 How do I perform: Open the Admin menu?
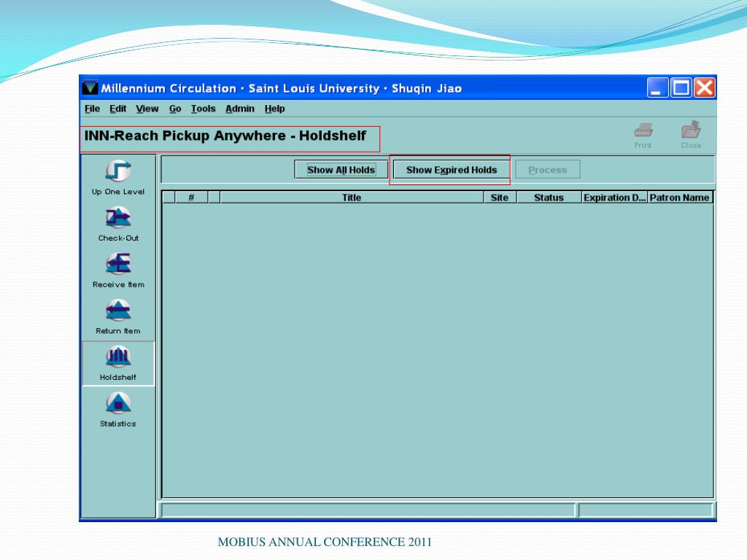click(x=239, y=109)
